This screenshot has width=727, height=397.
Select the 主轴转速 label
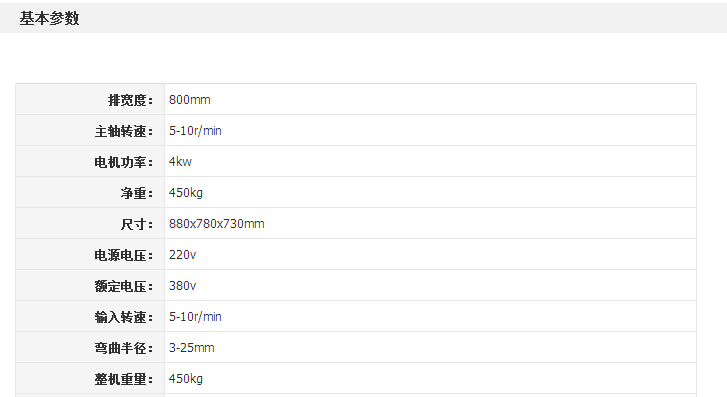(124, 131)
